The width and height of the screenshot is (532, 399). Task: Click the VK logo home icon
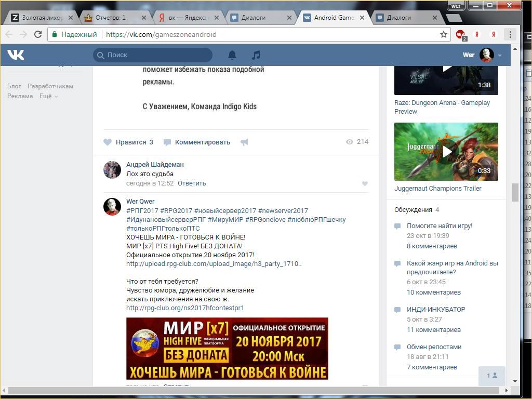[16, 55]
